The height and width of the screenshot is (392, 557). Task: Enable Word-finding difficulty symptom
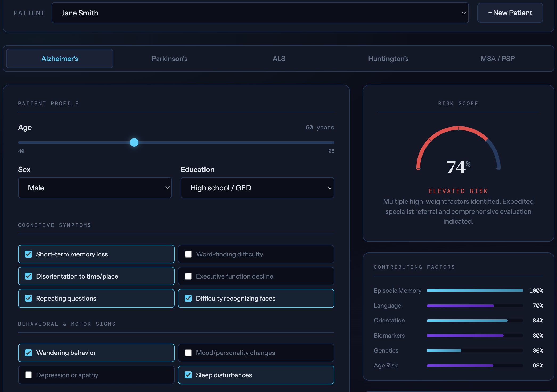tap(188, 254)
